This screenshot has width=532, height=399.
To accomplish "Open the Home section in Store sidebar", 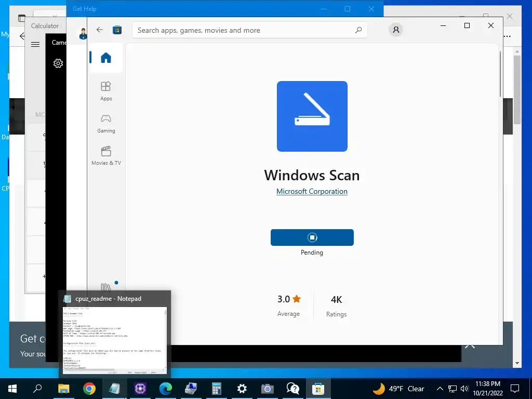I will (106, 58).
